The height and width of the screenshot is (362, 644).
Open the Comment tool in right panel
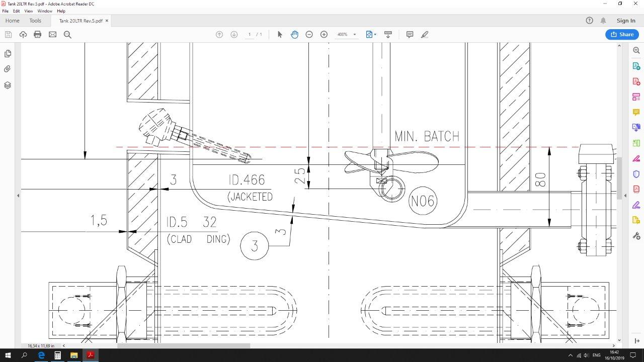pyautogui.click(x=636, y=112)
